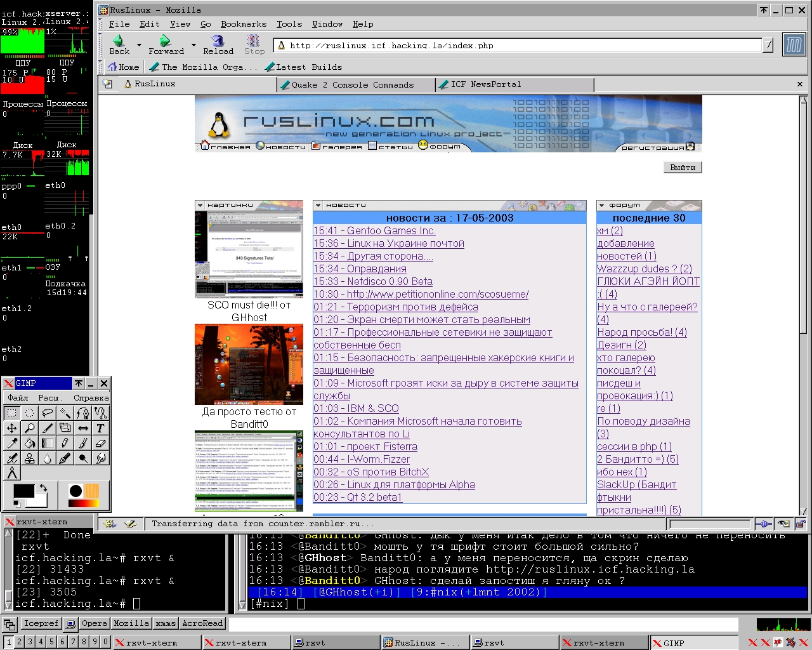The height and width of the screenshot is (650, 812).
Task: Choose the Lasso free-select tool in GIMP
Action: click(48, 413)
